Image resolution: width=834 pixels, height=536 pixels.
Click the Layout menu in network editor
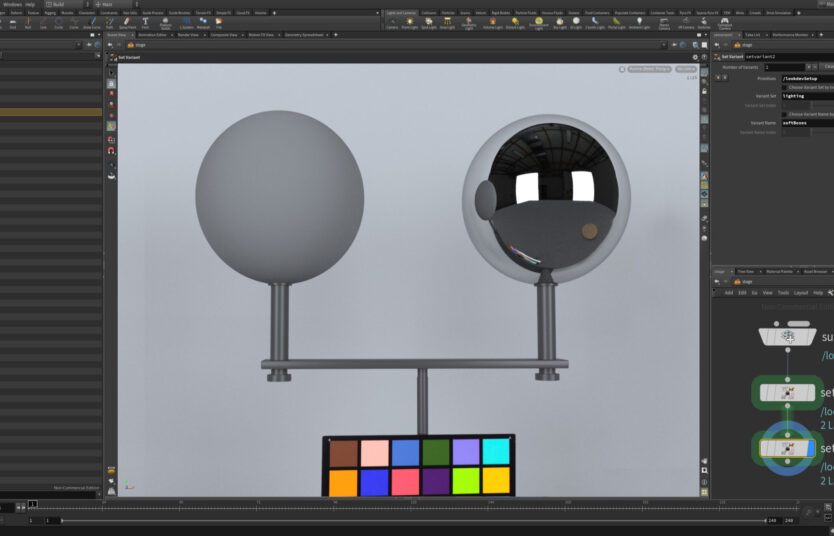[800, 293]
